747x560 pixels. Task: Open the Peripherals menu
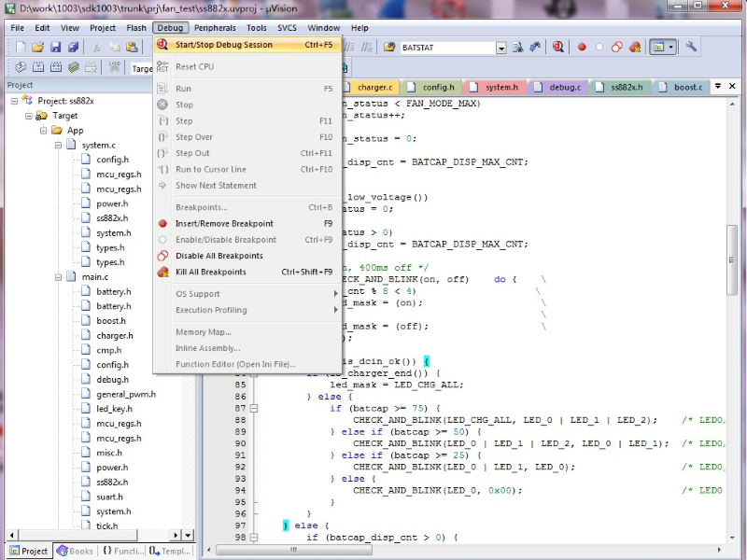215,28
